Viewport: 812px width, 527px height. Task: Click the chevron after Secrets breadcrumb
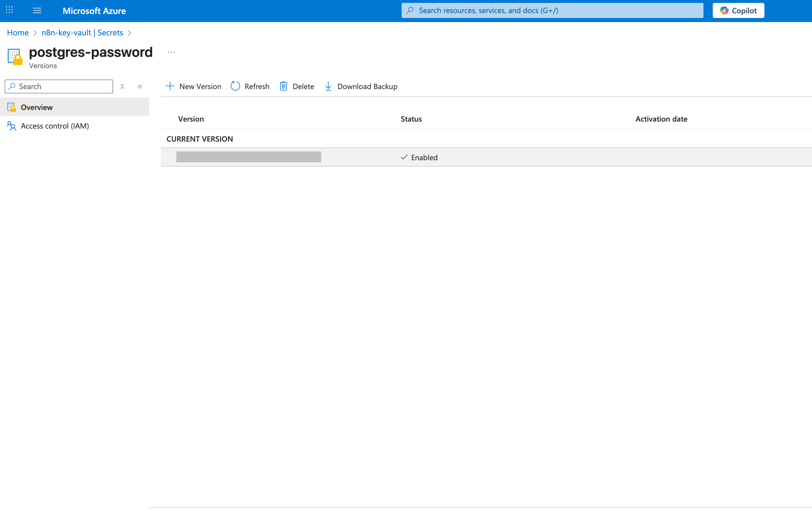pyautogui.click(x=129, y=33)
